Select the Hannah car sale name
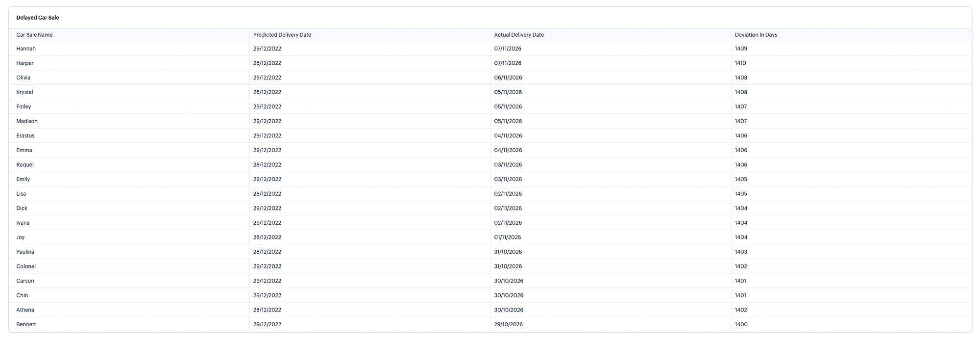The image size is (980, 340). pos(26,49)
